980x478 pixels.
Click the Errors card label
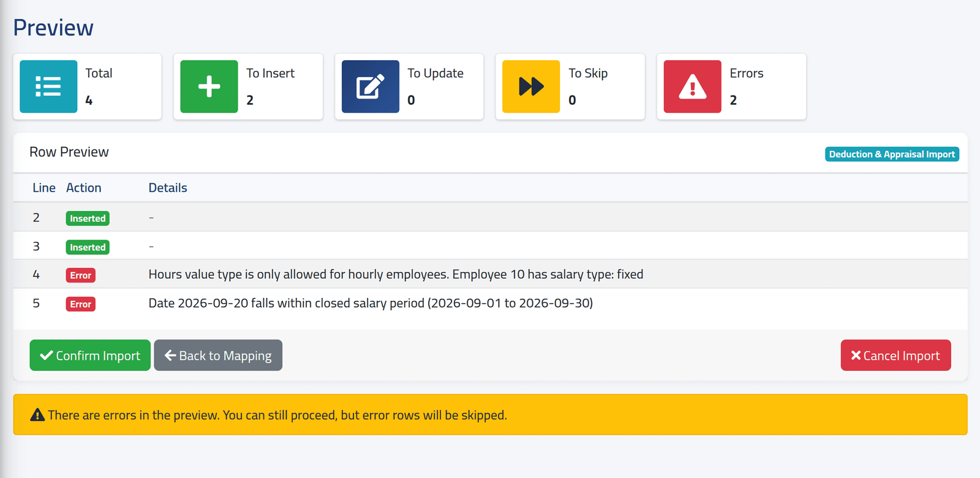(x=747, y=74)
